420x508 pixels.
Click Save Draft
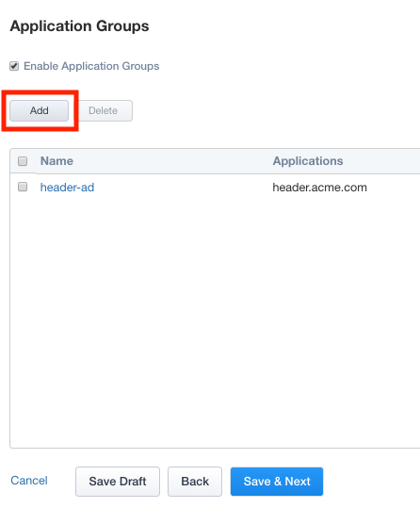pyautogui.click(x=118, y=482)
